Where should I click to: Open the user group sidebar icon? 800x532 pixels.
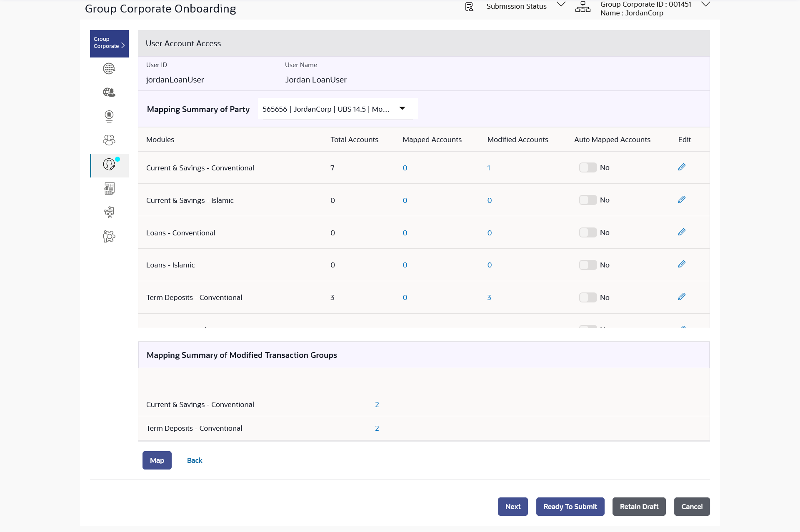(x=109, y=140)
